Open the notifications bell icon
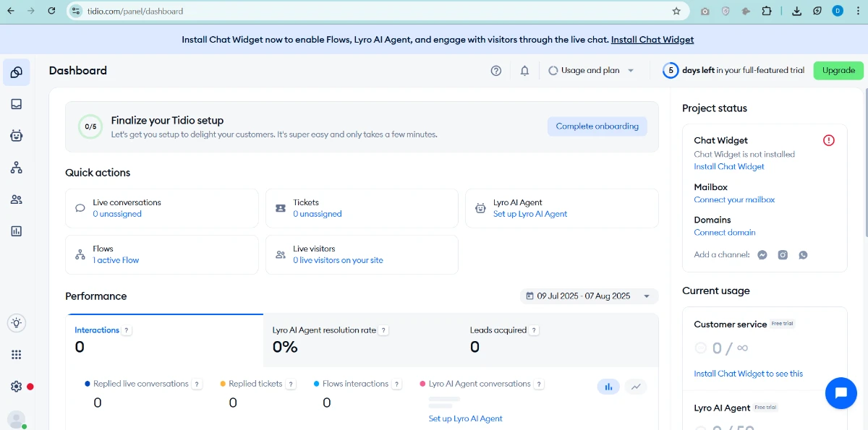868x430 pixels. pyautogui.click(x=525, y=71)
